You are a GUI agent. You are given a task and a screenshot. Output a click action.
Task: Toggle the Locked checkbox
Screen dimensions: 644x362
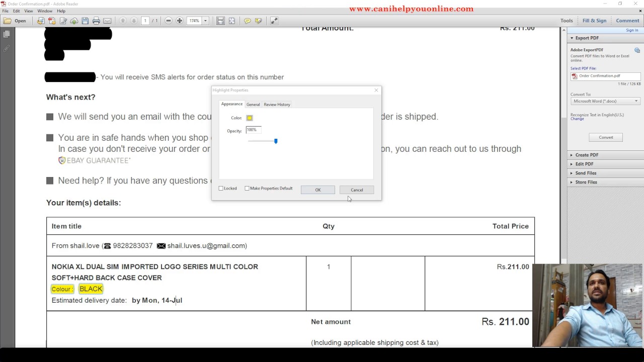point(221,189)
